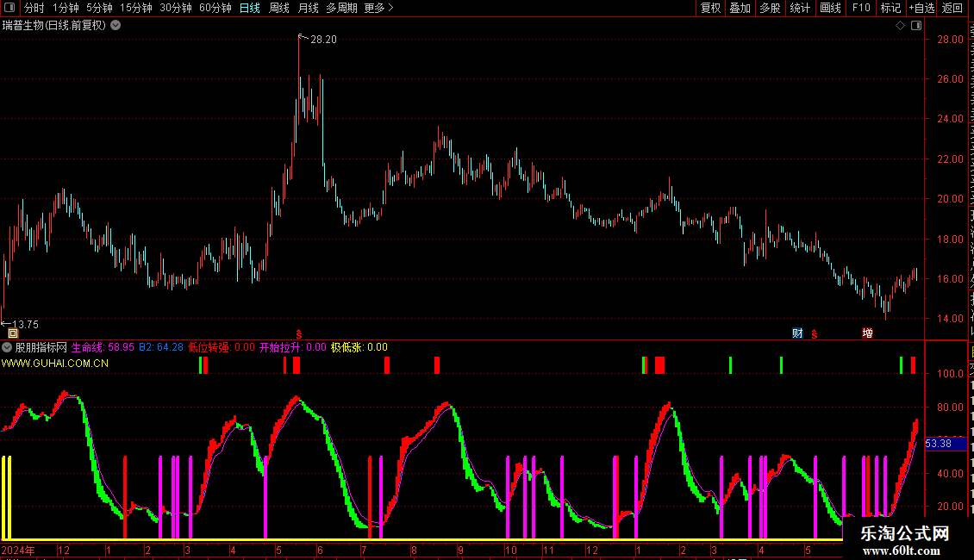This screenshot has height=560, width=974.
Task: Click the 生命线: 58.95 value
Action: pos(103,347)
